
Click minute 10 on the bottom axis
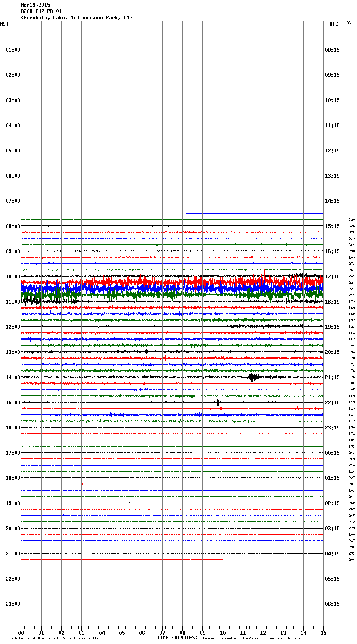223,633
